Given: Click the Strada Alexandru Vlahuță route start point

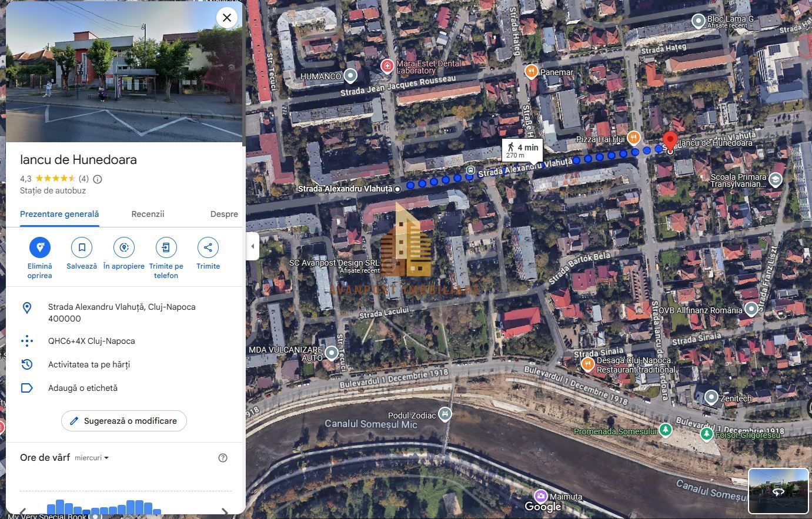Looking at the screenshot, I should (x=398, y=189).
